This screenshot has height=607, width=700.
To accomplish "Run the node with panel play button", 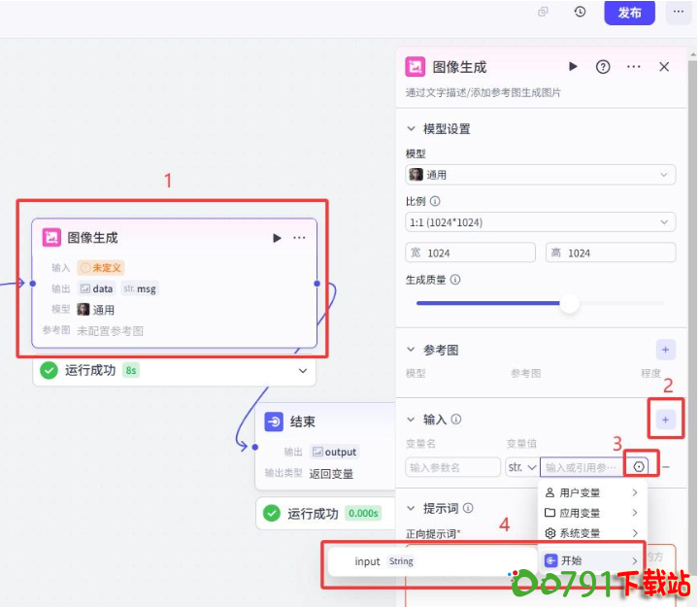I will coord(573,67).
